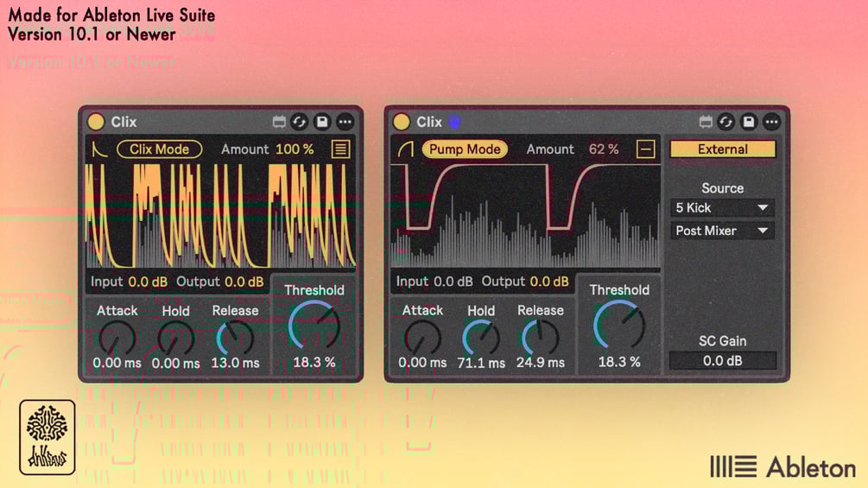Click the right Clix save preset icon
This screenshot has width=868, height=488.
[x=749, y=122]
